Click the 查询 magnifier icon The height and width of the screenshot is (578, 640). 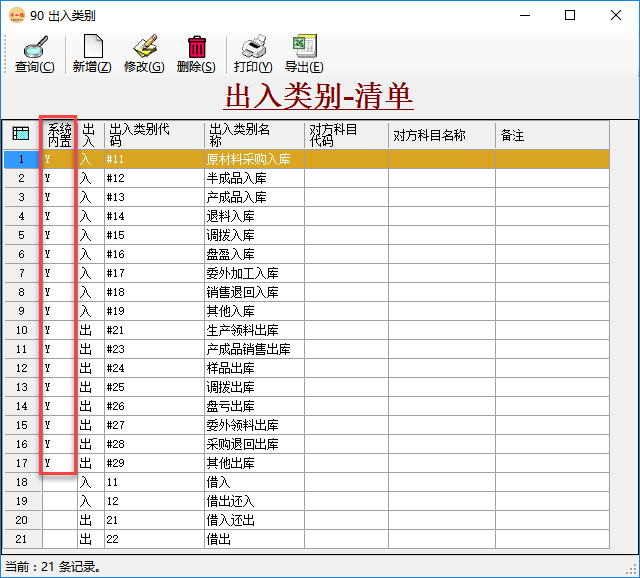pos(35,46)
